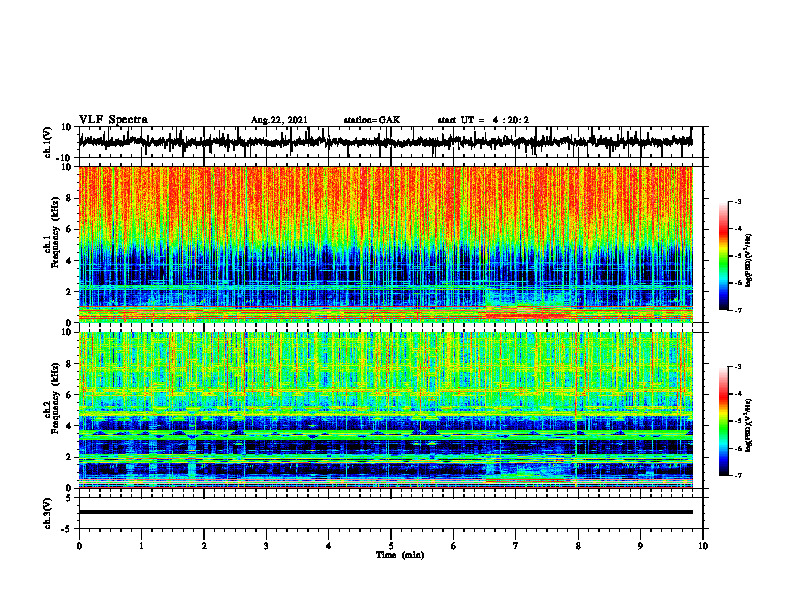This screenshot has height=612, width=792.
Task: Click time axis tick label "8"
Action: (578, 546)
